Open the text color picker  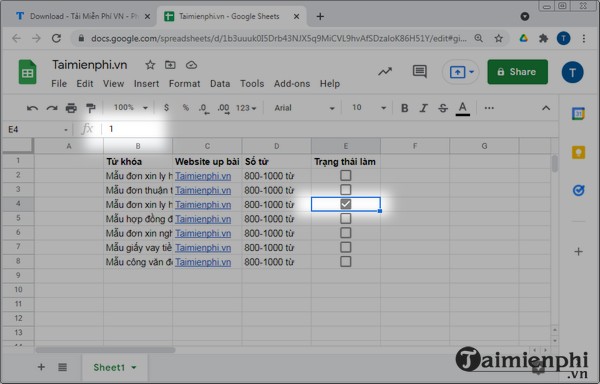(x=463, y=109)
